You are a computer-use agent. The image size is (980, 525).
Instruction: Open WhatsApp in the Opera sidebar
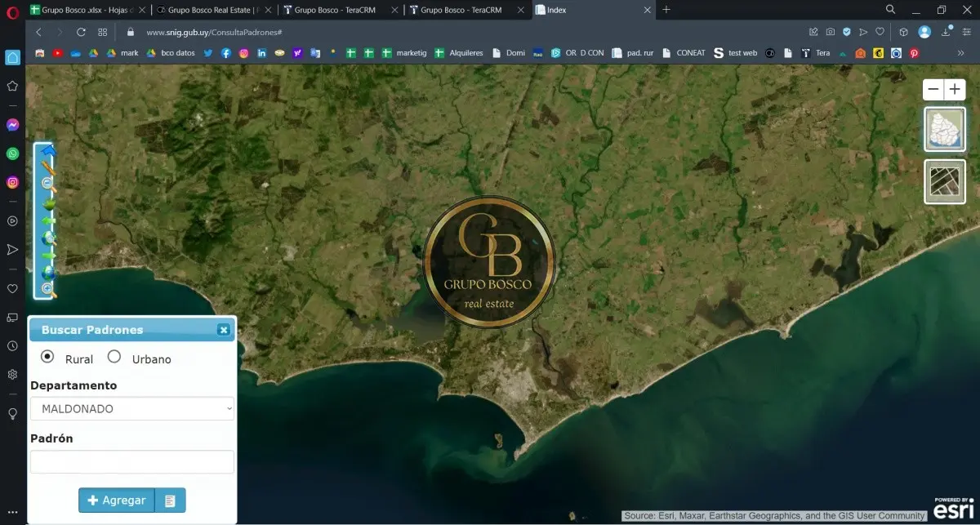(x=12, y=153)
